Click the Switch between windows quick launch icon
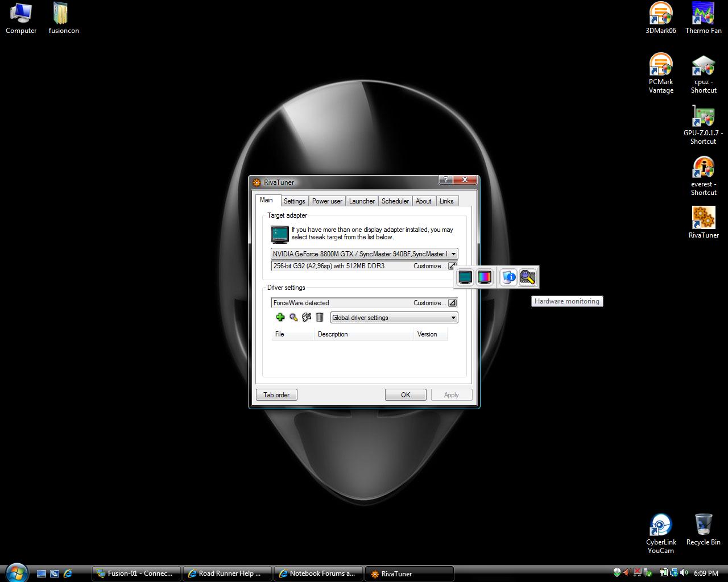This screenshot has width=728, height=582. click(55, 573)
